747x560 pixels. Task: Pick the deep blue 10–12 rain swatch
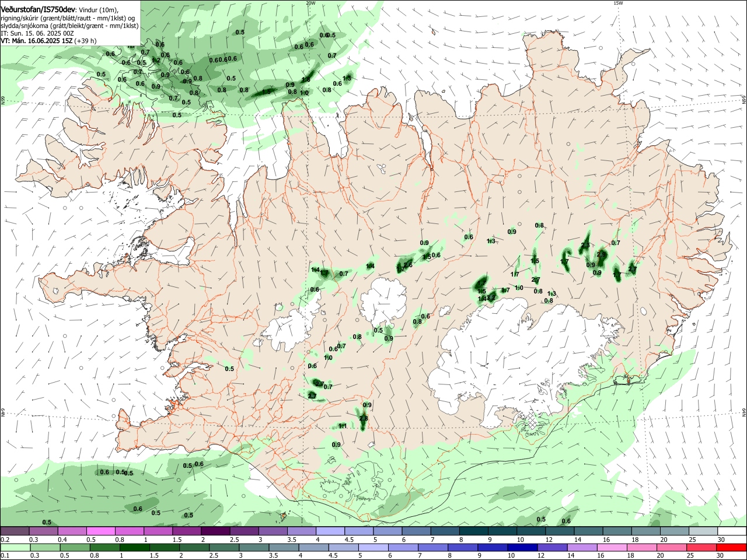[x=522, y=547]
